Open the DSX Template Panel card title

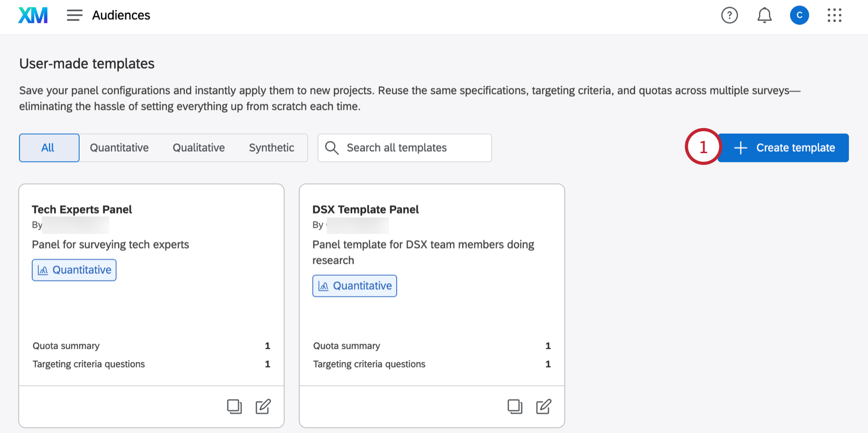click(365, 209)
